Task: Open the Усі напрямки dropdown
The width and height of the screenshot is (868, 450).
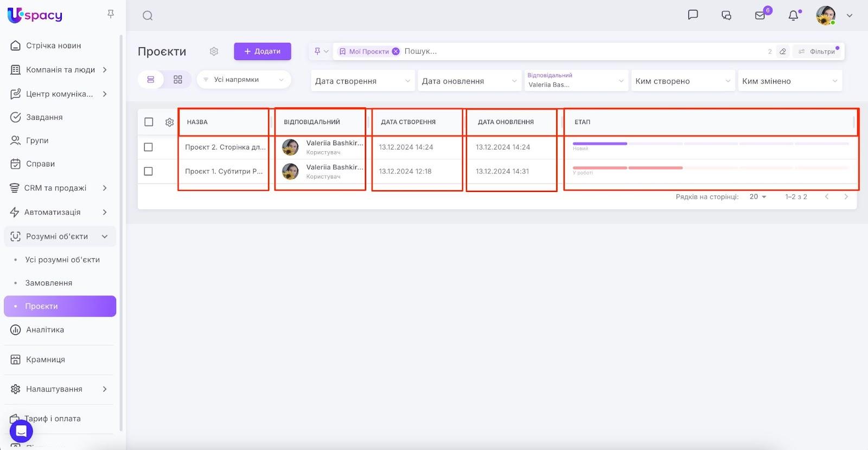Action: (x=244, y=80)
